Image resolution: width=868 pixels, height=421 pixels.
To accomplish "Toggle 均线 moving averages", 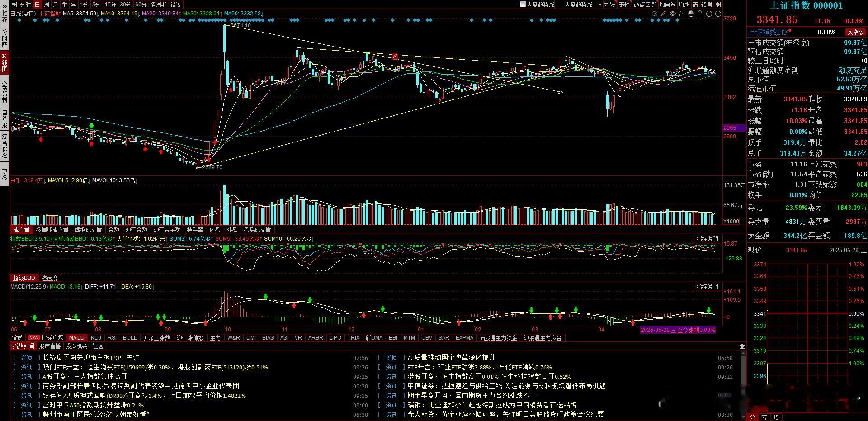I will coord(684,5).
